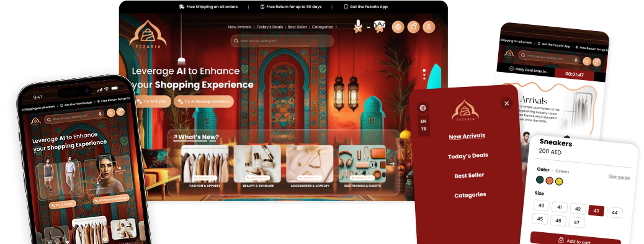
Task: Expand the What's New section heading
Action: tap(196, 137)
